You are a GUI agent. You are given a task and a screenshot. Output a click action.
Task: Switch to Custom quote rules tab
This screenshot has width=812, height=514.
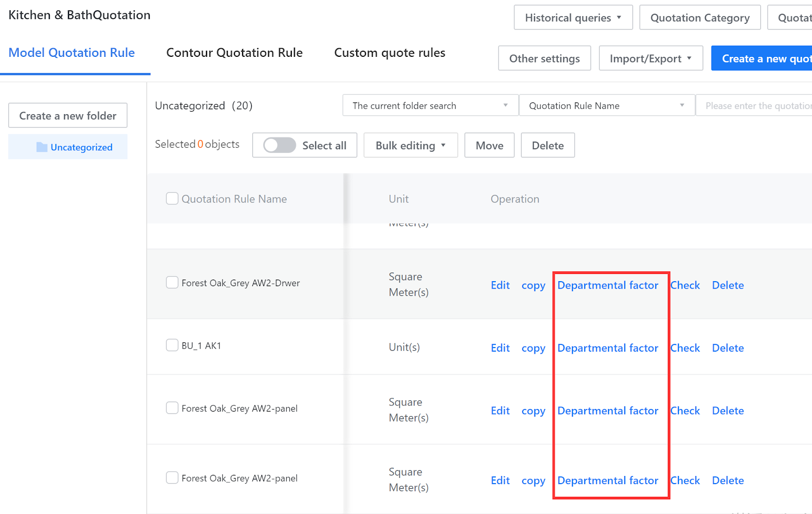(389, 53)
